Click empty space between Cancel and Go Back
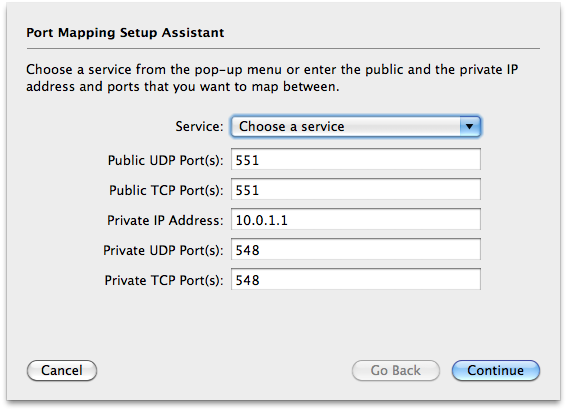Image resolution: width=567 pixels, height=411 pixels. (224, 371)
